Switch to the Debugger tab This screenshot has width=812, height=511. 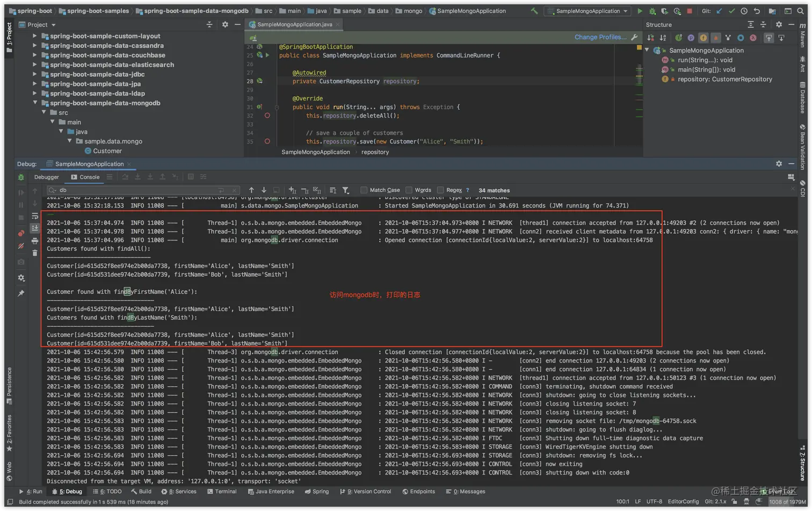46,177
